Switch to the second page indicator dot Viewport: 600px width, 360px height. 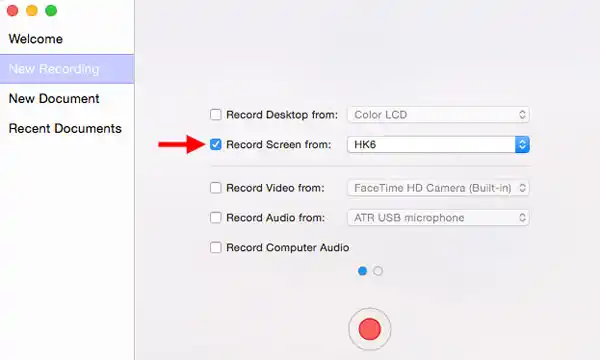[378, 271]
